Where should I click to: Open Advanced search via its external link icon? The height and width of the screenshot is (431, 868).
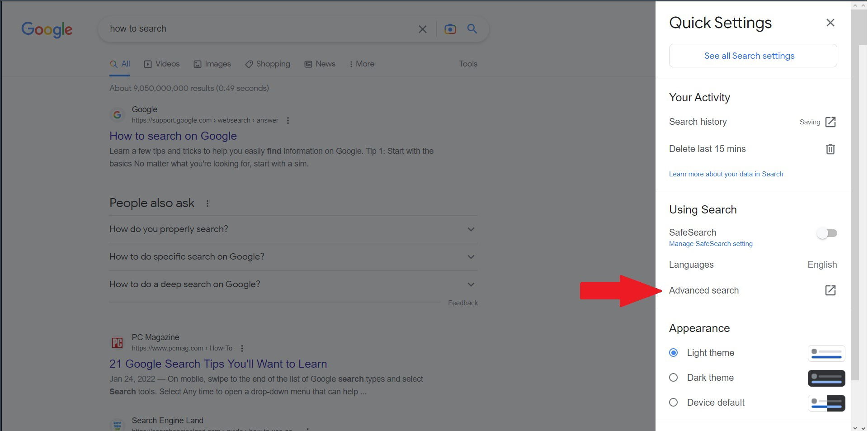click(x=830, y=290)
